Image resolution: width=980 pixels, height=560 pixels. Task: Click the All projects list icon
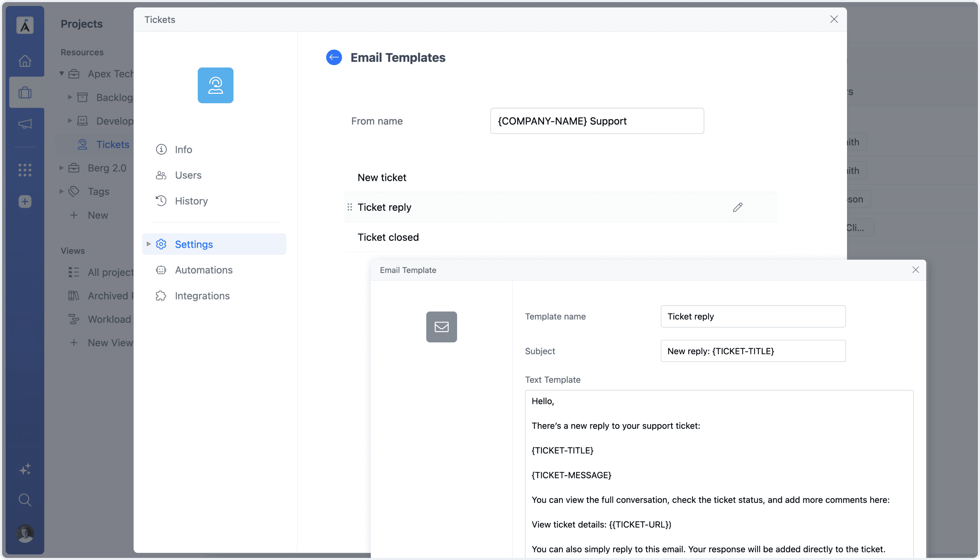click(x=74, y=272)
